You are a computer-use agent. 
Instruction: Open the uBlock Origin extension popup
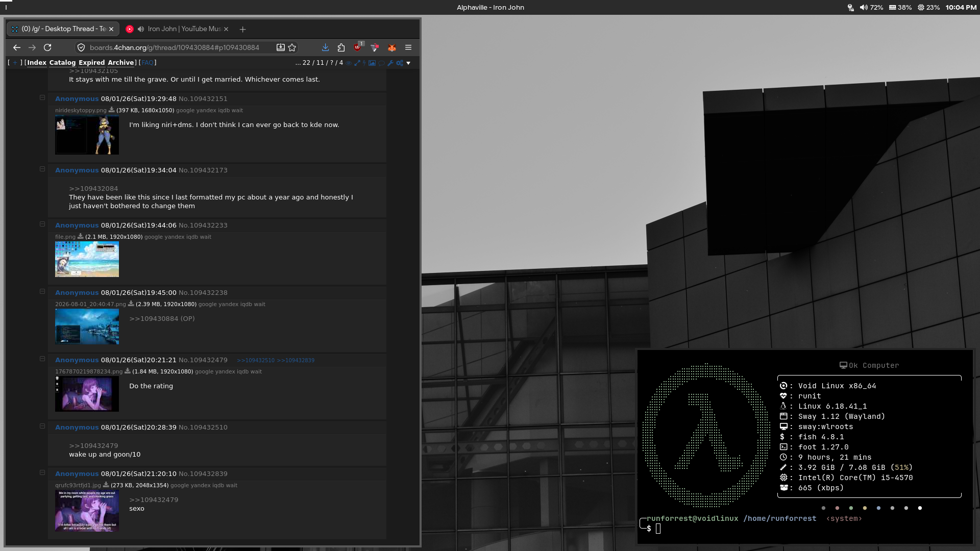click(358, 47)
